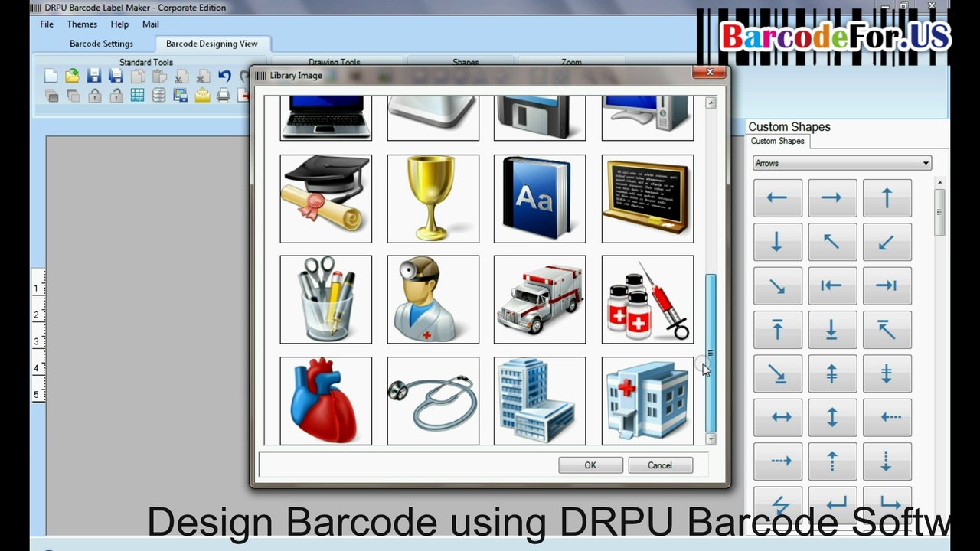Insert the up-left diagonal arrow shape
Screen dimensions: 980x551
click(x=831, y=242)
